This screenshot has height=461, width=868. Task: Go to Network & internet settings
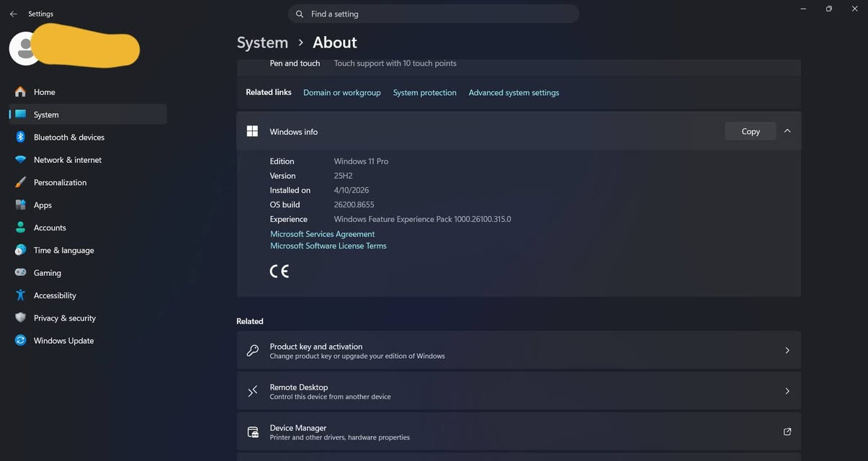[88, 160]
